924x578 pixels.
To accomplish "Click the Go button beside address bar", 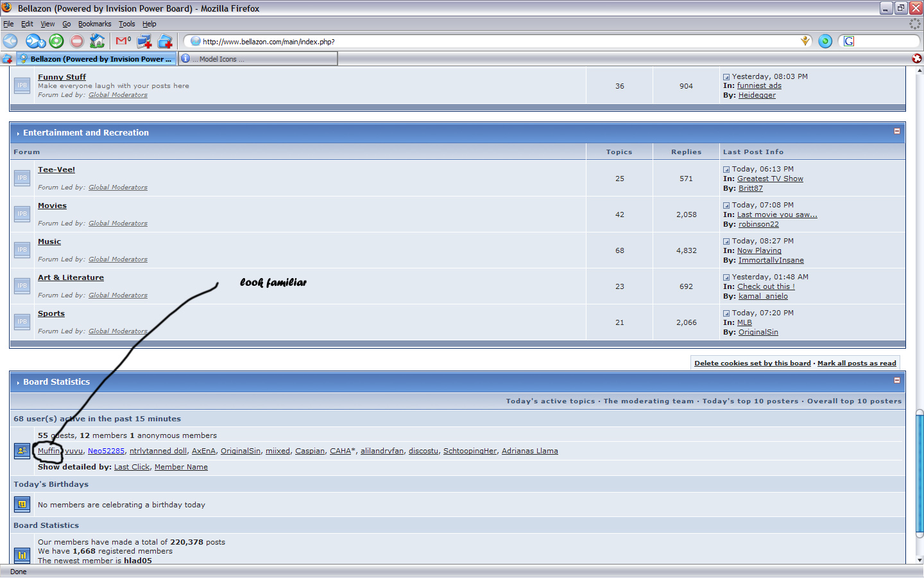I will pyautogui.click(x=825, y=41).
